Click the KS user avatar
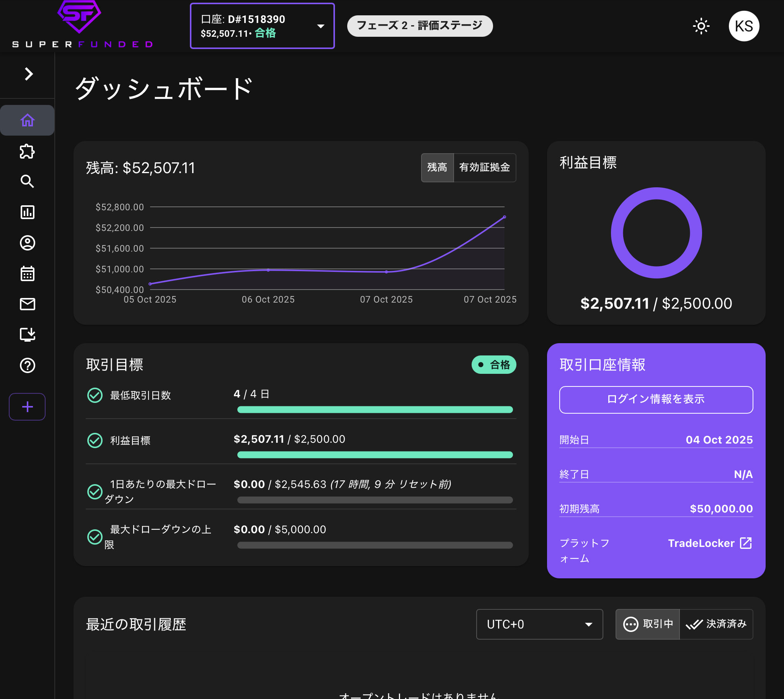This screenshot has height=699, width=784. coord(743,26)
